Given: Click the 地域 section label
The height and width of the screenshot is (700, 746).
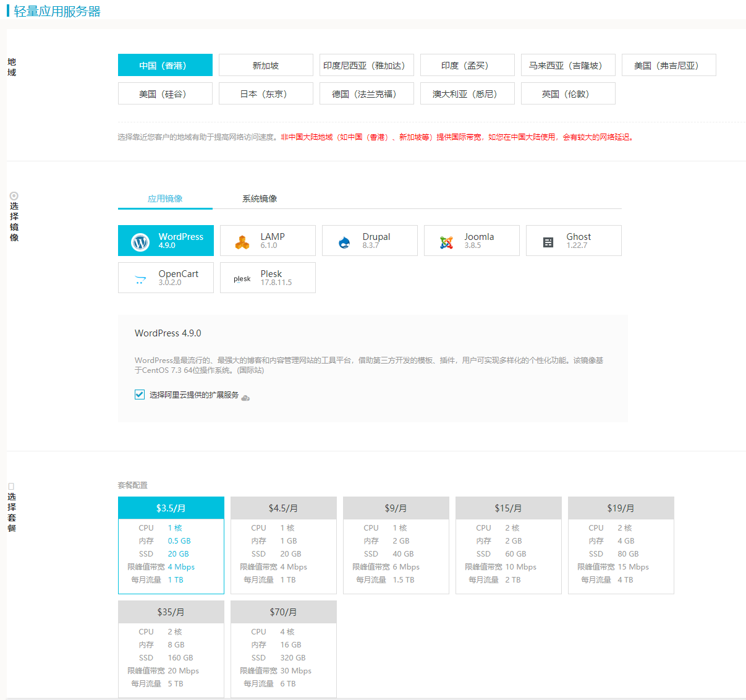Looking at the screenshot, I should click(x=12, y=67).
